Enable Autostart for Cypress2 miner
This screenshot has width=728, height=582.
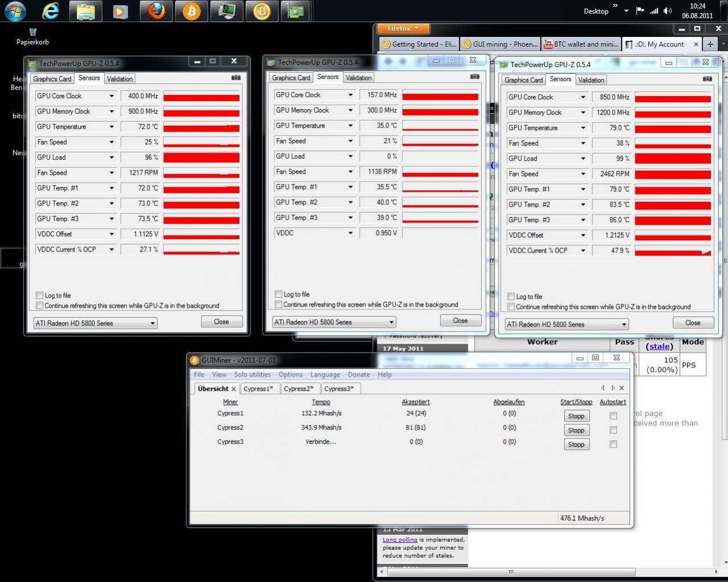(613, 430)
